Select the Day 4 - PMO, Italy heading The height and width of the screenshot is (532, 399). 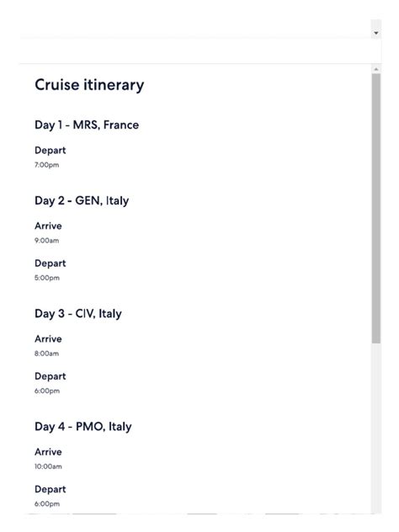coord(83,427)
